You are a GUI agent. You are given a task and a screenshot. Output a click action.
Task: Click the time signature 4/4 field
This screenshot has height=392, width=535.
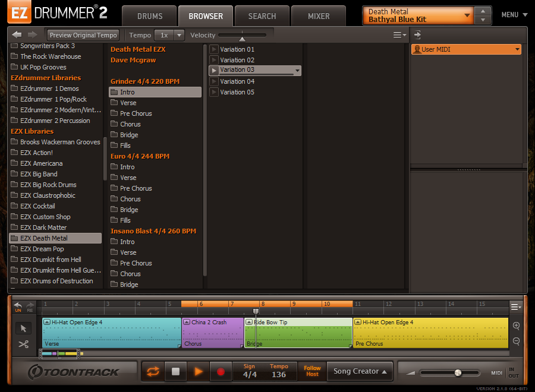250,374
